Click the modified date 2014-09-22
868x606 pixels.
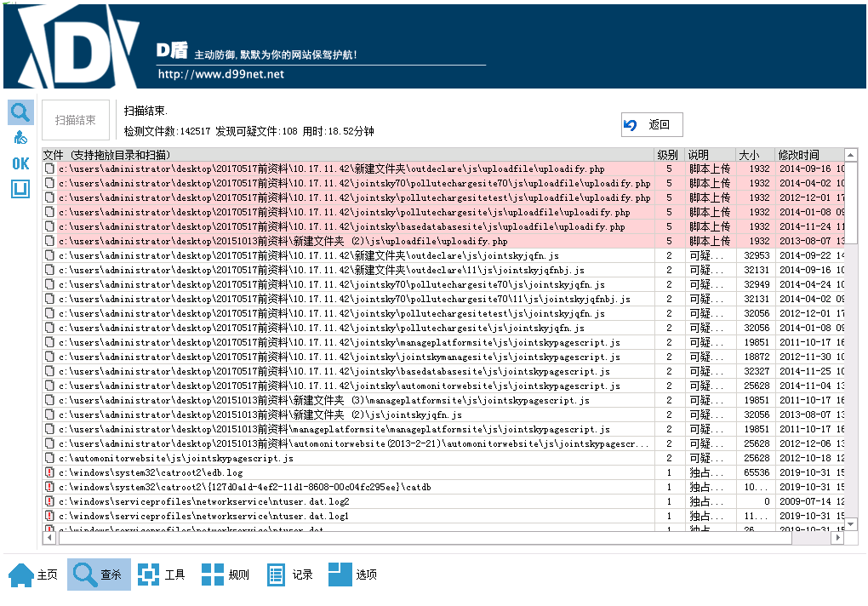click(805, 255)
